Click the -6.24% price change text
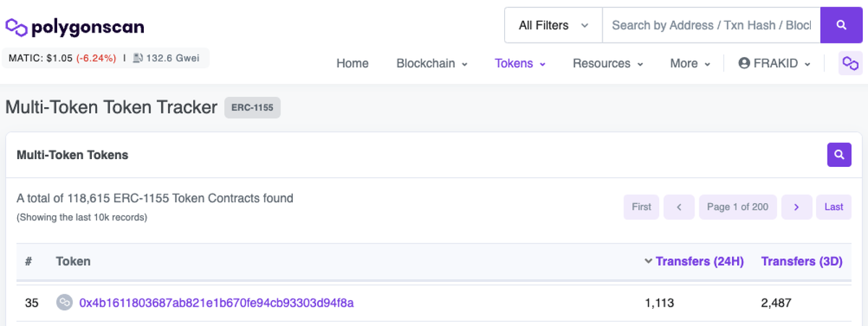868x326 pixels. (x=96, y=59)
